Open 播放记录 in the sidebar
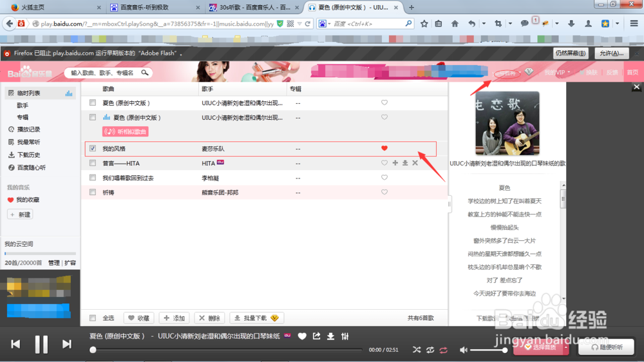644x362 pixels. pyautogui.click(x=28, y=129)
